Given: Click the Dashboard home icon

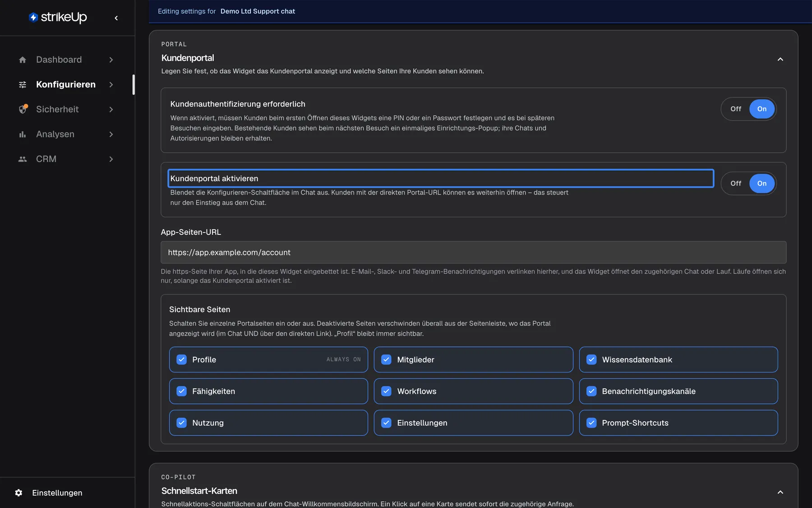Looking at the screenshot, I should (23, 60).
